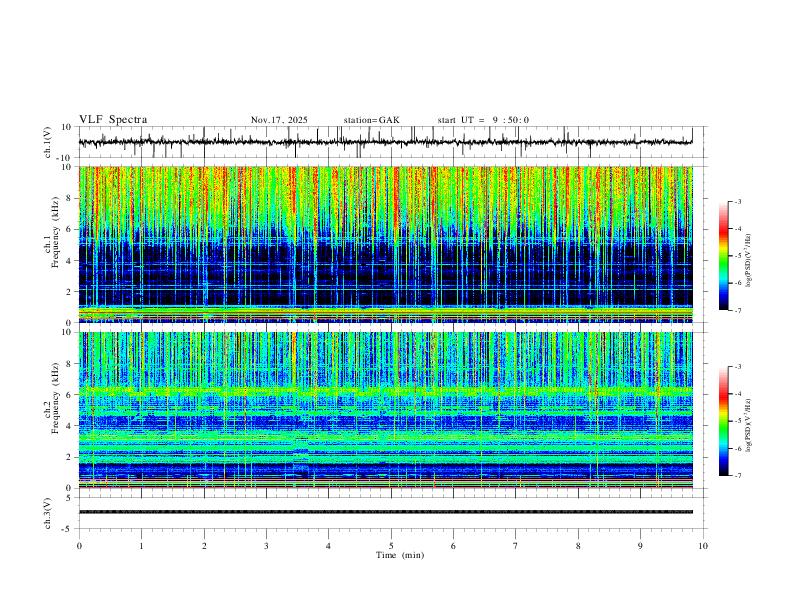Click the ch.2 colorbar log(PSD) label
The width and height of the screenshot is (792, 612).
pos(749,425)
